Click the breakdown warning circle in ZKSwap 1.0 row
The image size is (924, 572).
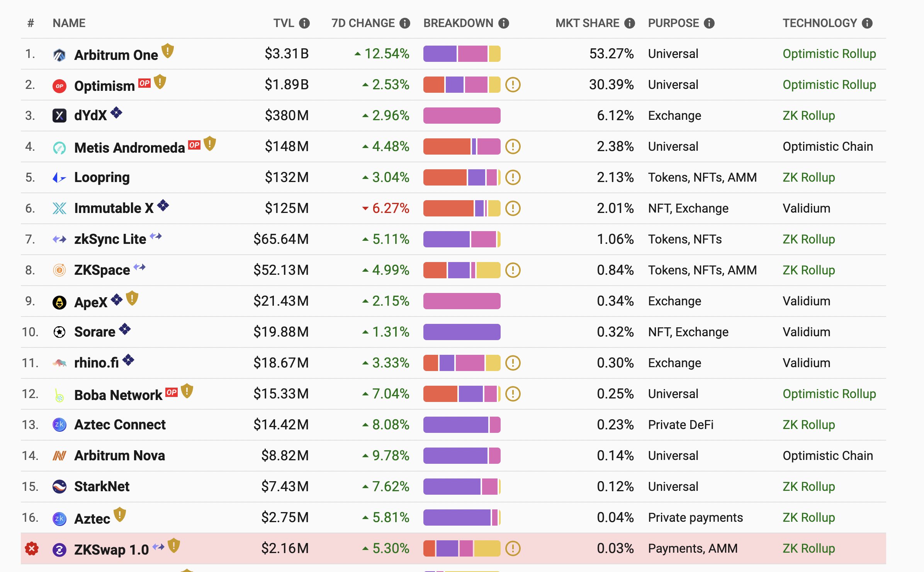(x=513, y=548)
